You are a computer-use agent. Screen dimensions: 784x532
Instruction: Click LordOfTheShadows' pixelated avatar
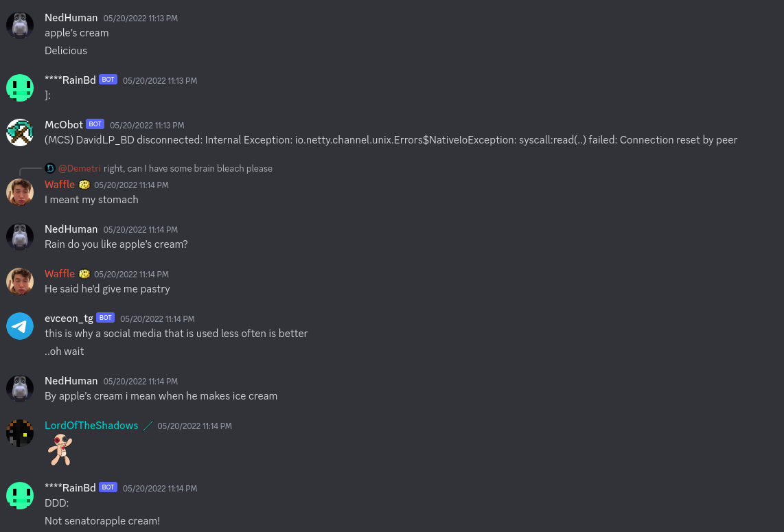point(20,433)
